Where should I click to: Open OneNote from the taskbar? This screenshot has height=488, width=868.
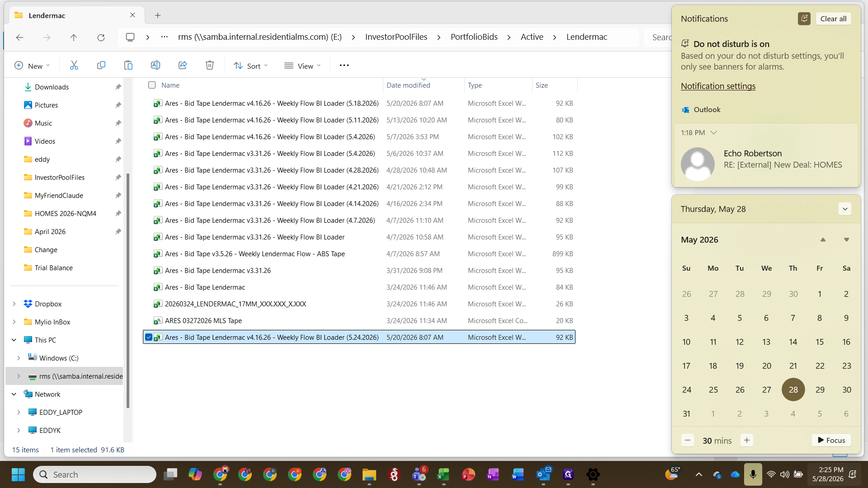(493, 474)
